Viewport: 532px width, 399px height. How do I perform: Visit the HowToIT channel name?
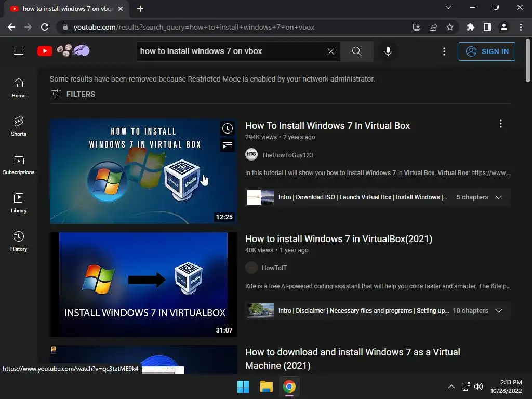[274, 268]
